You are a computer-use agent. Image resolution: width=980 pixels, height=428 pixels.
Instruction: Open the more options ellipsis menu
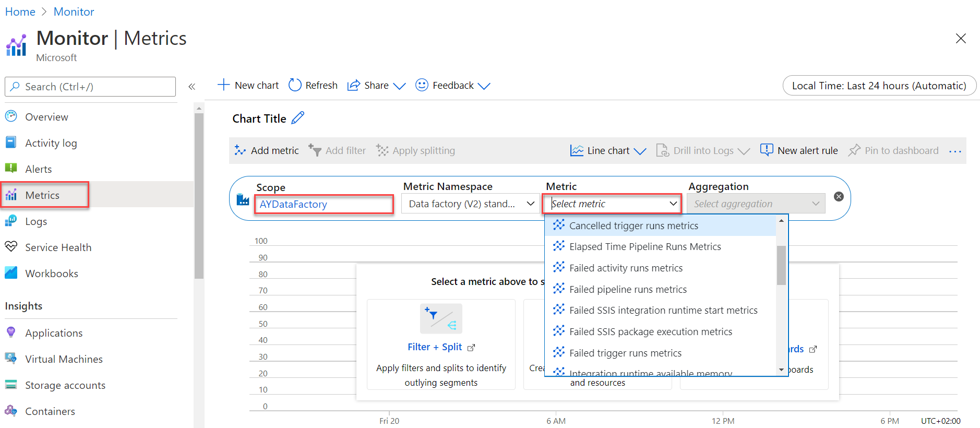coord(955,151)
